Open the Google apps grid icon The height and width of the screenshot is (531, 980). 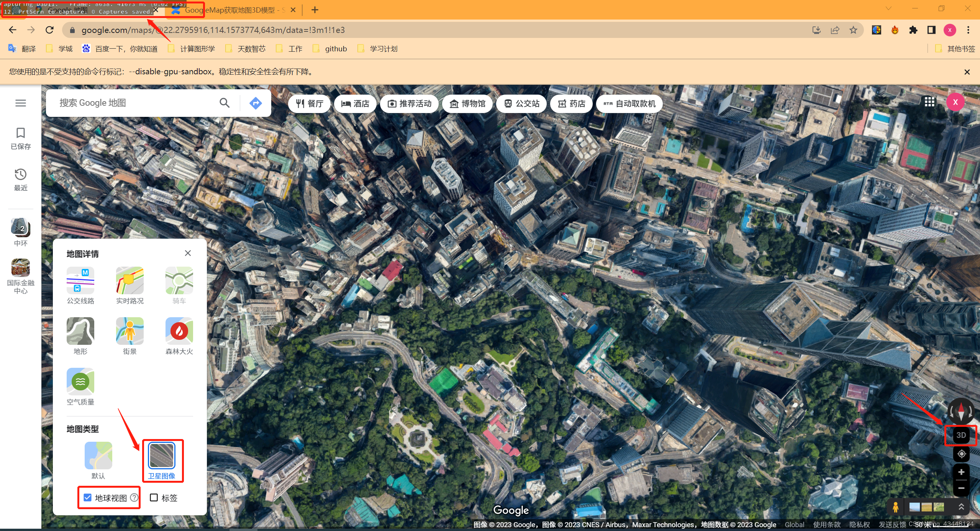(x=929, y=102)
